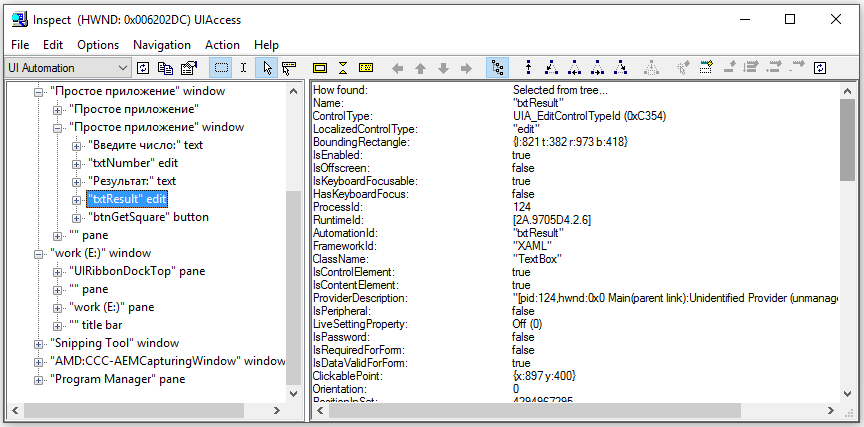Toggle the yellow caret highlight hourglass-shaped icon
Image resolution: width=864 pixels, height=427 pixels.
[343, 68]
